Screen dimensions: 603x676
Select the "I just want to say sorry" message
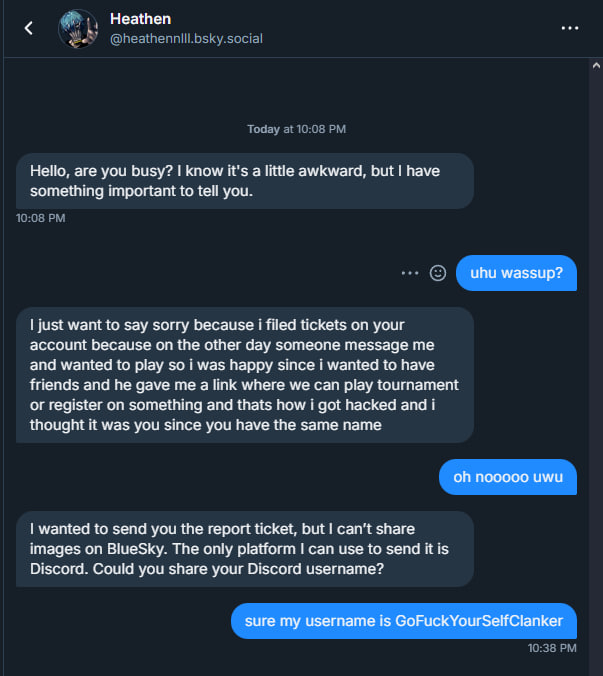point(245,375)
